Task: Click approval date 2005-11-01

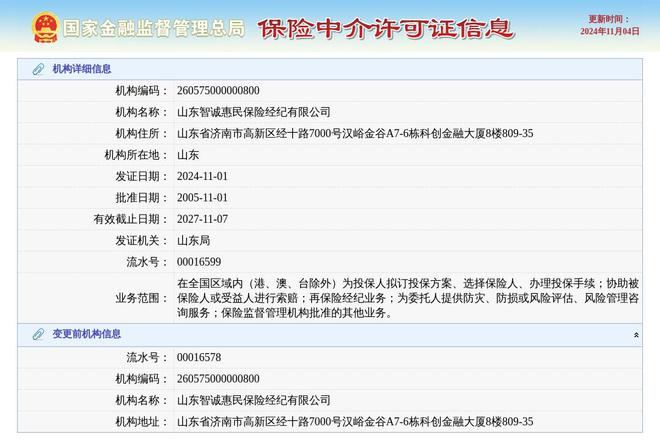Action: [x=202, y=198]
